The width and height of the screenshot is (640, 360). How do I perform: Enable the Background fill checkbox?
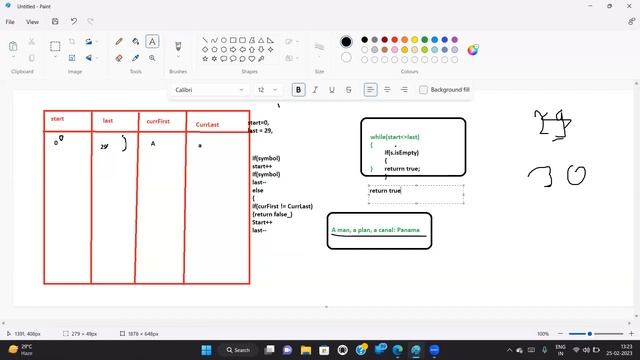click(x=423, y=90)
